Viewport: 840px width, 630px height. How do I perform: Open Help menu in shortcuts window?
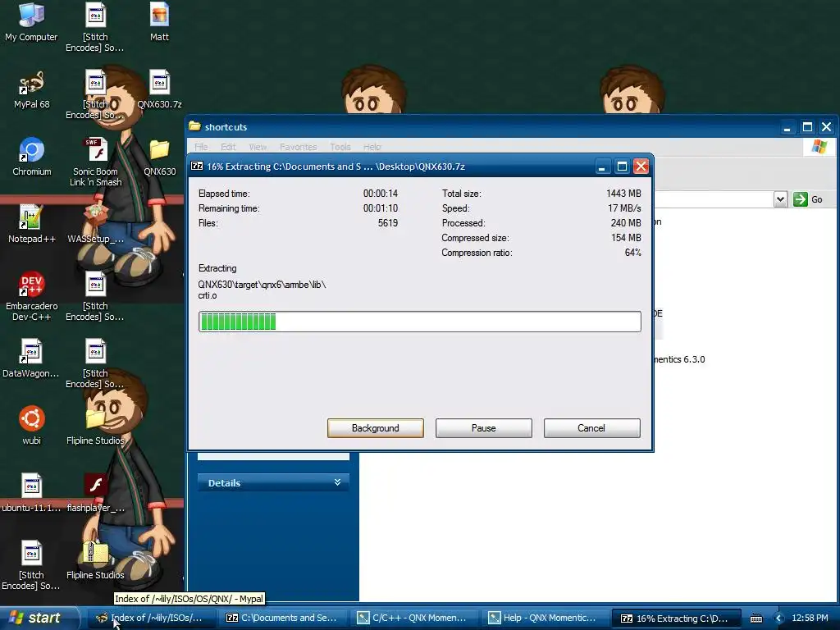(372, 147)
